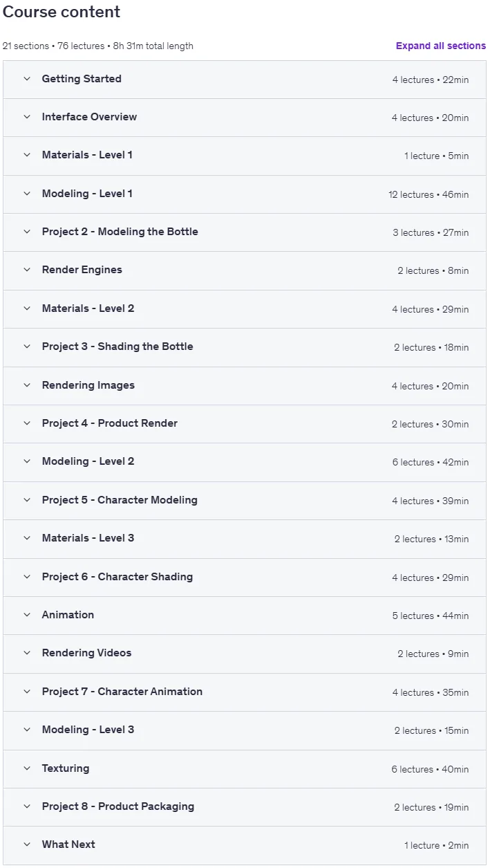Click Expand all sections link
Screen dimensions: 490x868
[441, 46]
